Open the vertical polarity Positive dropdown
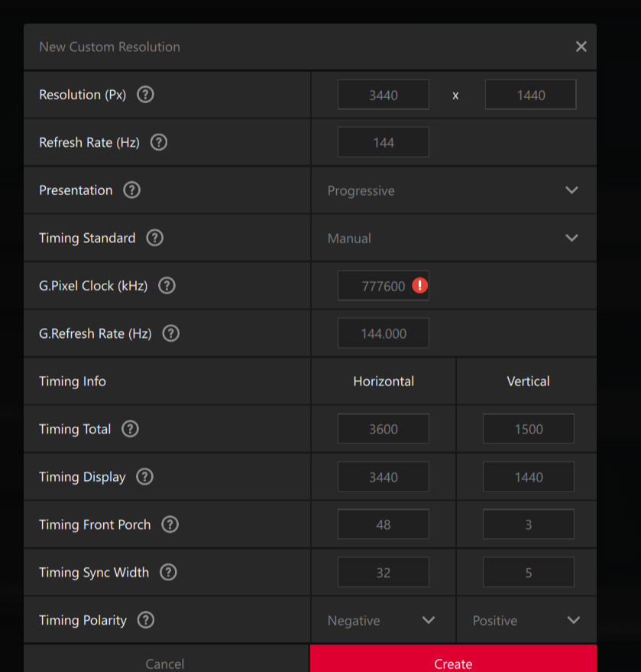Image resolution: width=641 pixels, height=672 pixels. [526, 620]
